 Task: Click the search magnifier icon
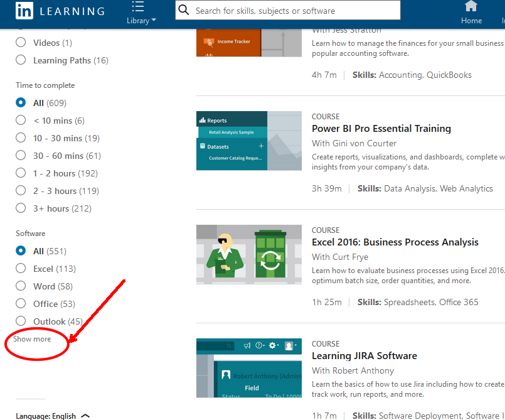[x=184, y=9]
